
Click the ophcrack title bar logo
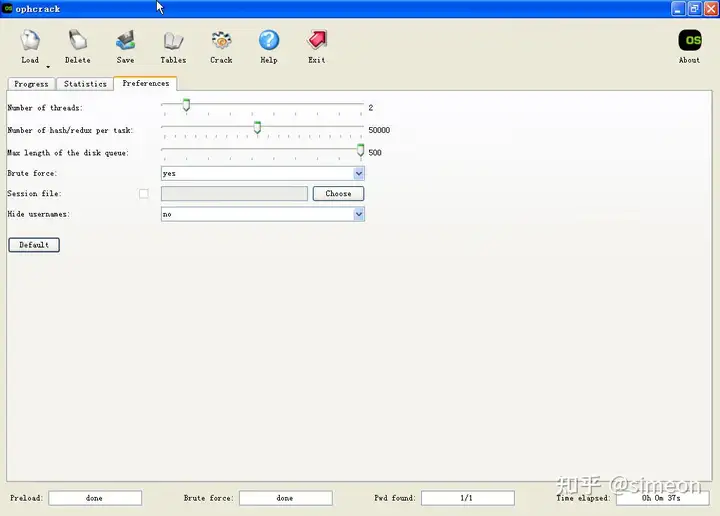pyautogui.click(x=8, y=9)
